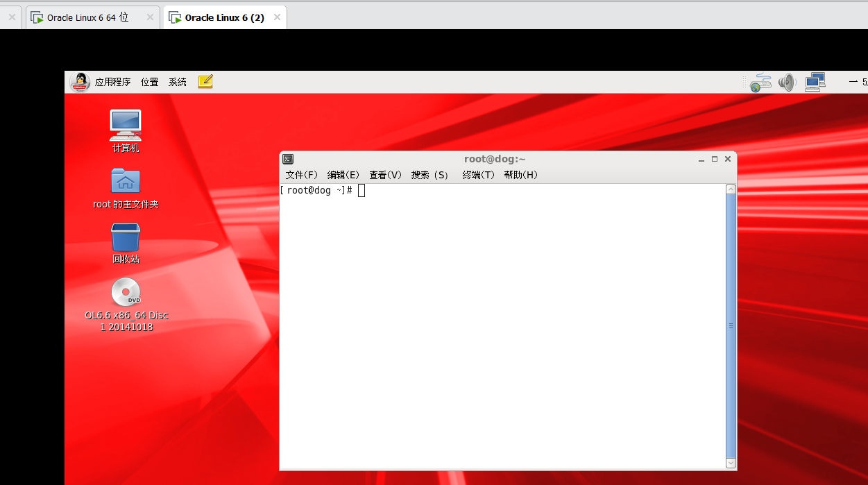Open root's home folder icon

126,180
